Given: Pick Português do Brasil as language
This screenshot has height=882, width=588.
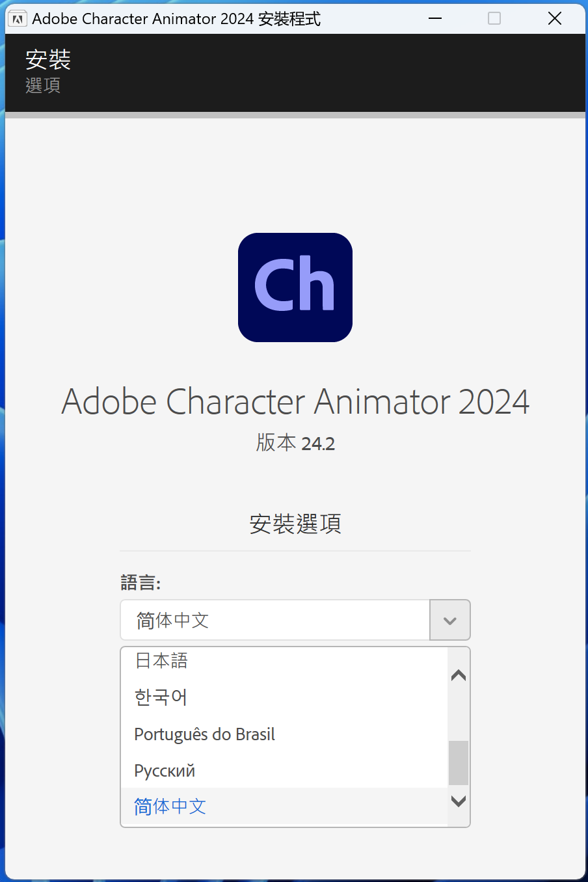Looking at the screenshot, I should tap(204, 734).
